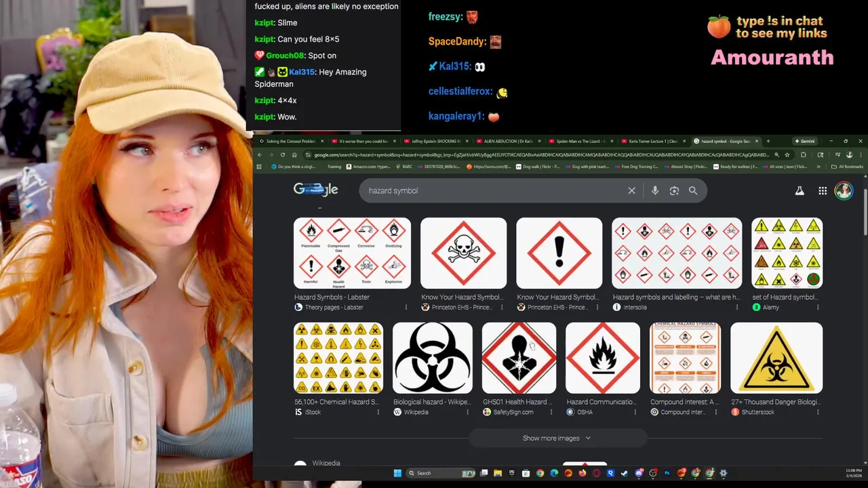Screen dimensions: 868x488
Task: Open Discord from the taskbar
Action: [x=639, y=473]
